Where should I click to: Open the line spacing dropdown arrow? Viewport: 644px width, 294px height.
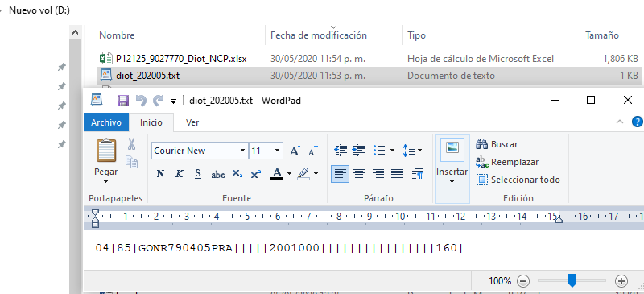coord(419,151)
